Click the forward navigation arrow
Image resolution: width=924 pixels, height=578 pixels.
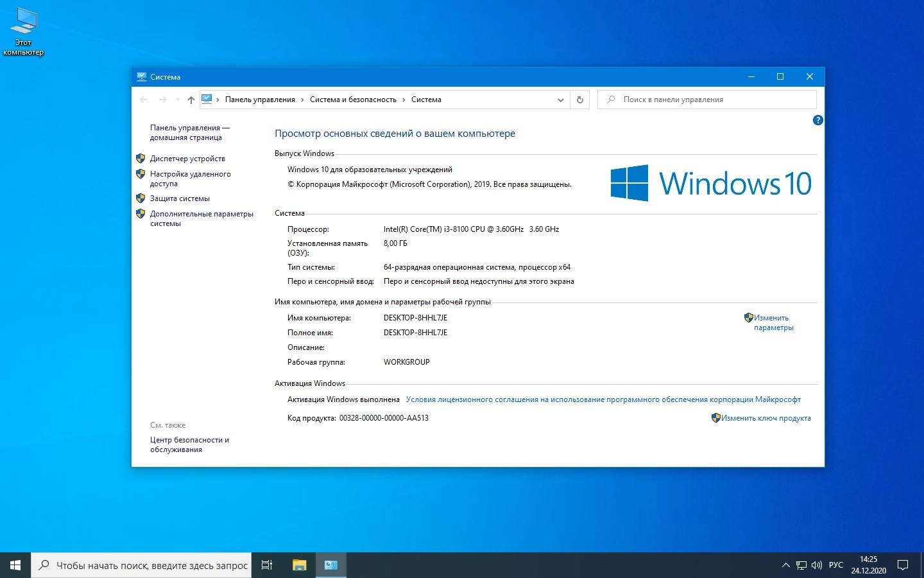click(x=162, y=100)
